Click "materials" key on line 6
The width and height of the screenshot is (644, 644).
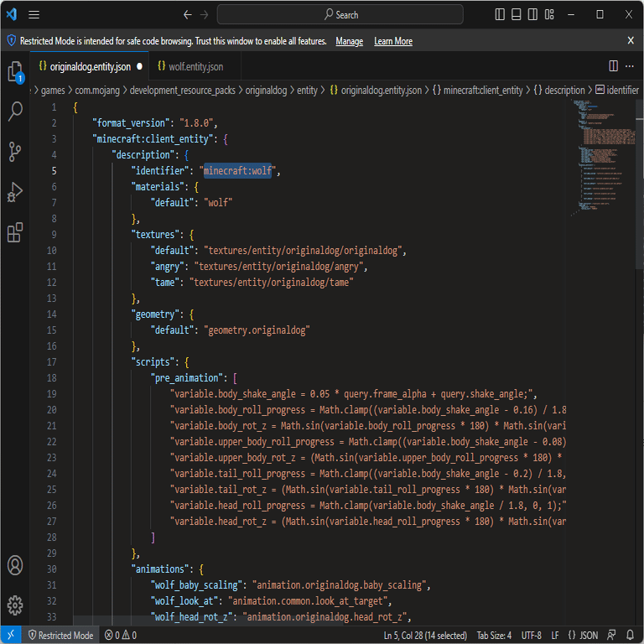158,187
